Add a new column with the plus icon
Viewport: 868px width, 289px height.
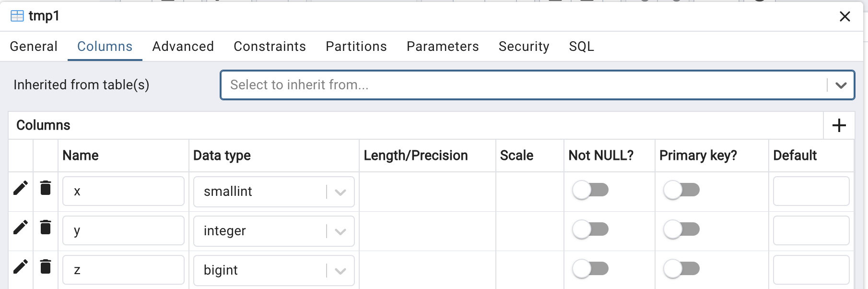[x=839, y=125]
